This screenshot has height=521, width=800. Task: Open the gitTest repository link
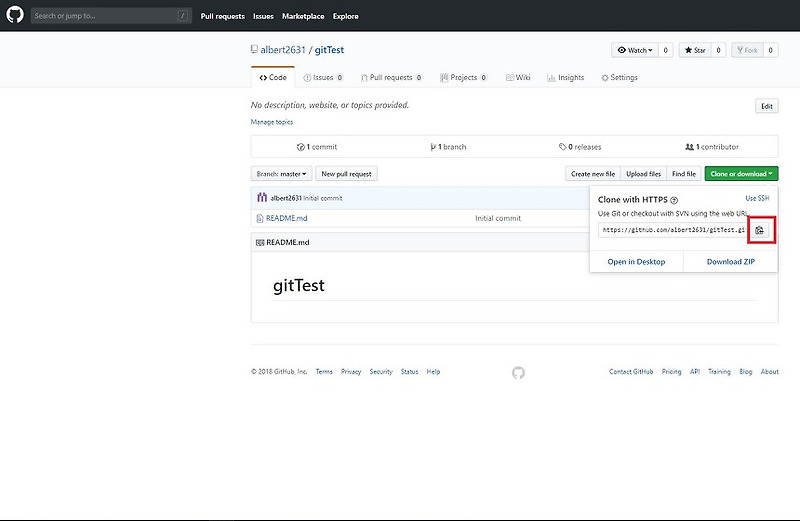[329, 49]
